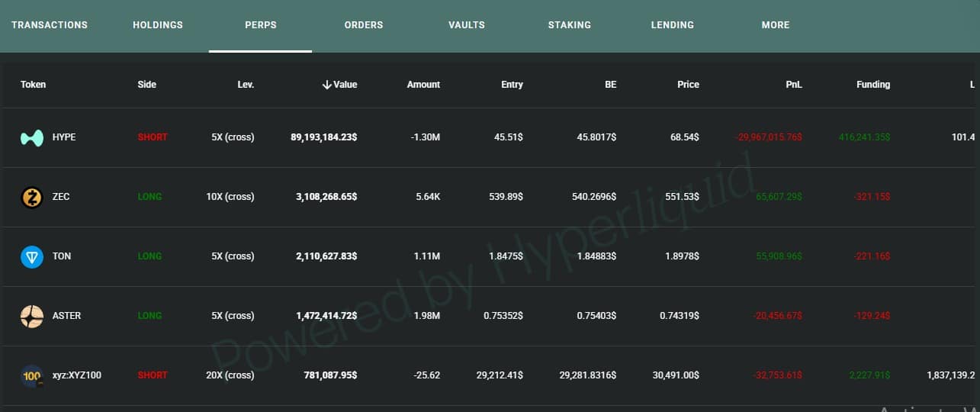Viewport: 980px width, 412px height.
Task: Sort positions by Entry column header
Action: coord(512,85)
